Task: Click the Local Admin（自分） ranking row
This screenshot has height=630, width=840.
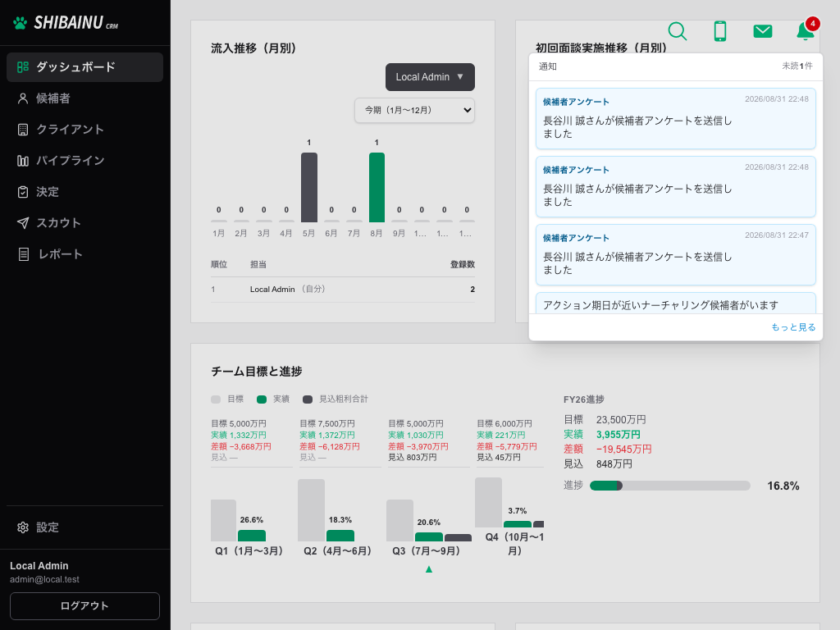Action: coord(343,290)
